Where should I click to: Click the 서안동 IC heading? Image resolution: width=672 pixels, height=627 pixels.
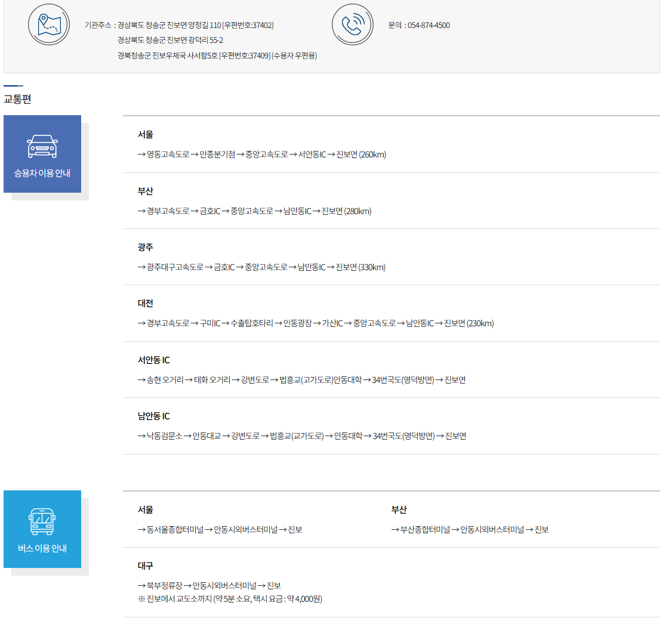153,360
